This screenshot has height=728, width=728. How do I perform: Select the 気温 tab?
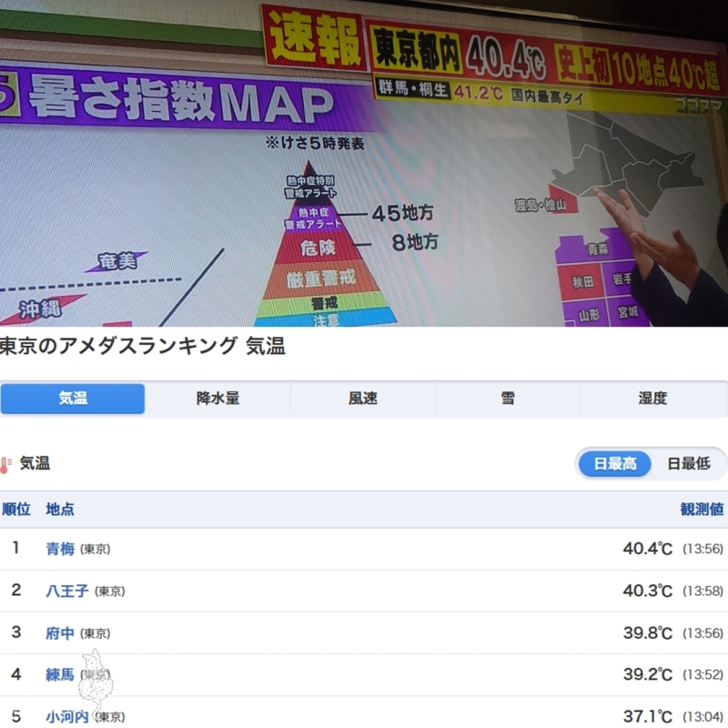click(73, 399)
